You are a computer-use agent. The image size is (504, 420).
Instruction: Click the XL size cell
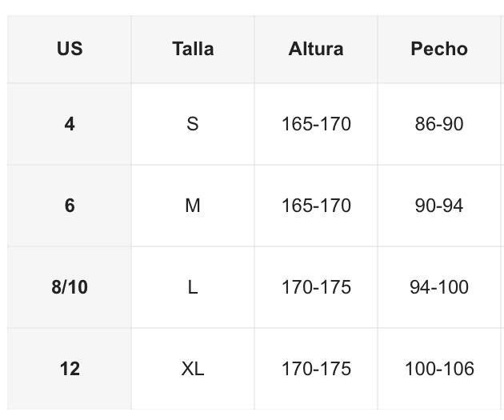[x=193, y=369]
